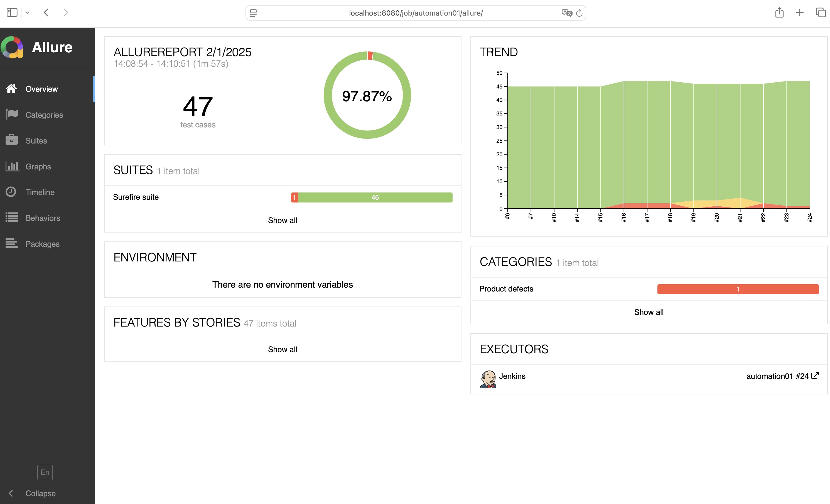The image size is (830, 504).
Task: Click Safari share icon
Action: [x=779, y=13]
